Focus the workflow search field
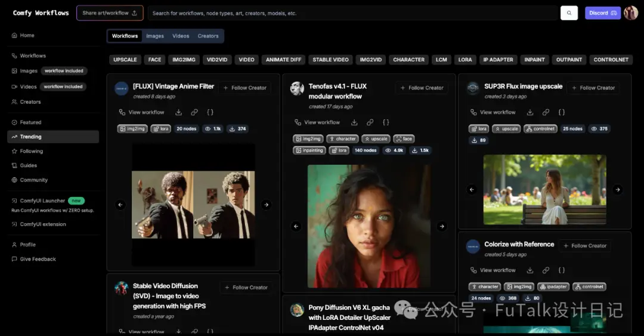 [353, 13]
